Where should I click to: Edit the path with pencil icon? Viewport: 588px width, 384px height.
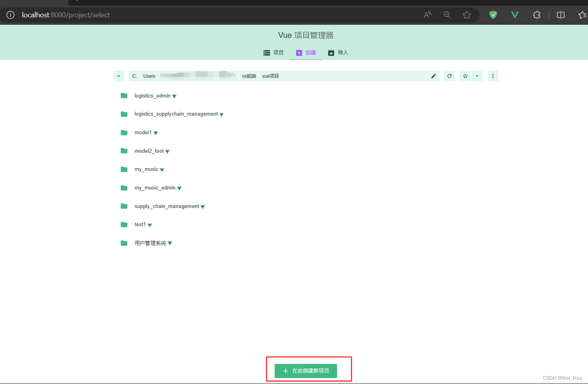pos(433,76)
